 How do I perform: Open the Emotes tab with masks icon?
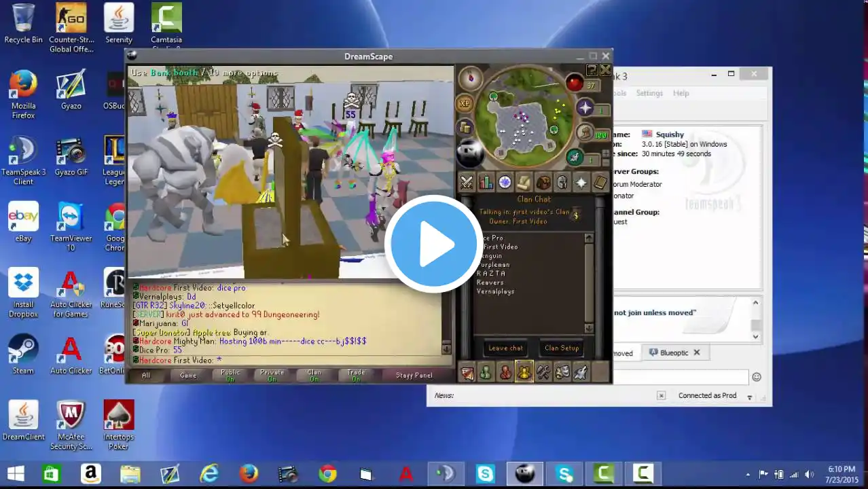[x=562, y=372]
